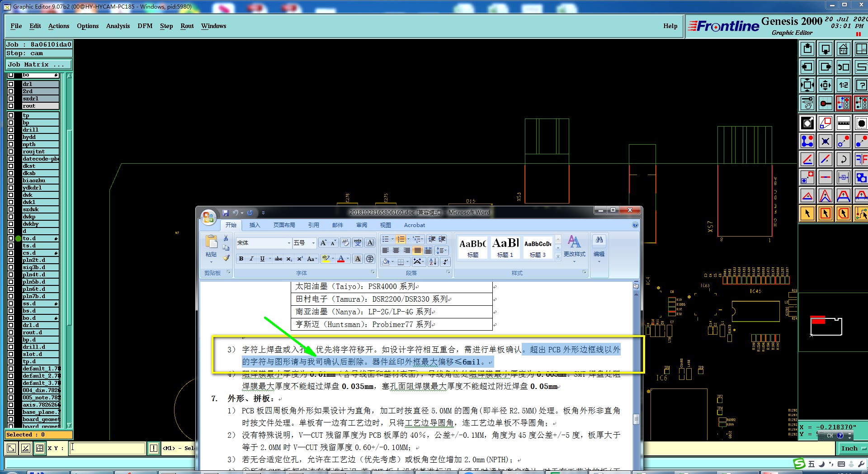Image resolution: width=868 pixels, height=474 pixels.
Task: Click the Home view house icon
Action: [843, 49]
